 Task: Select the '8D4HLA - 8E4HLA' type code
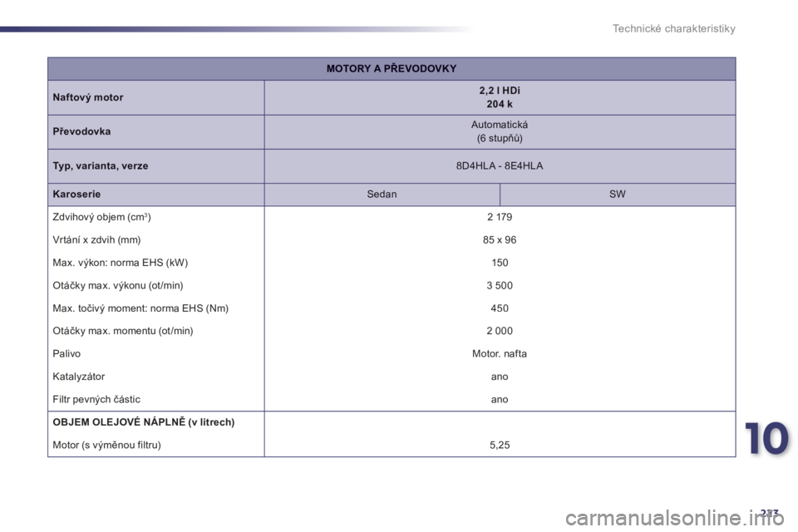[x=500, y=166]
